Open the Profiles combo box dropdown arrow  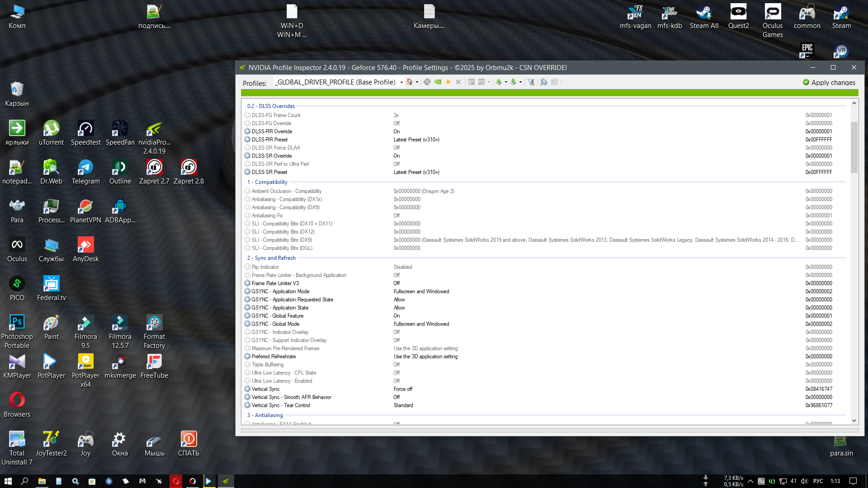coord(401,82)
